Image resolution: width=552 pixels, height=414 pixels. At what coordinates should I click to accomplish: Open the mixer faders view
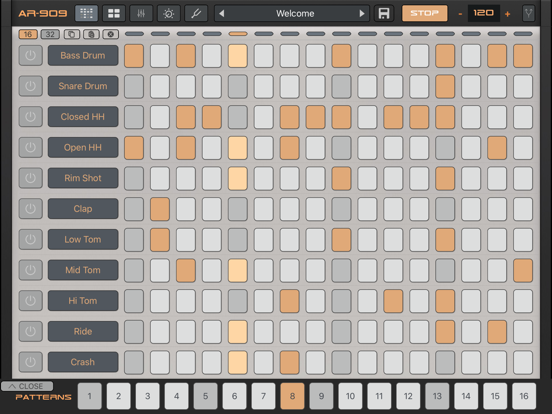141,14
